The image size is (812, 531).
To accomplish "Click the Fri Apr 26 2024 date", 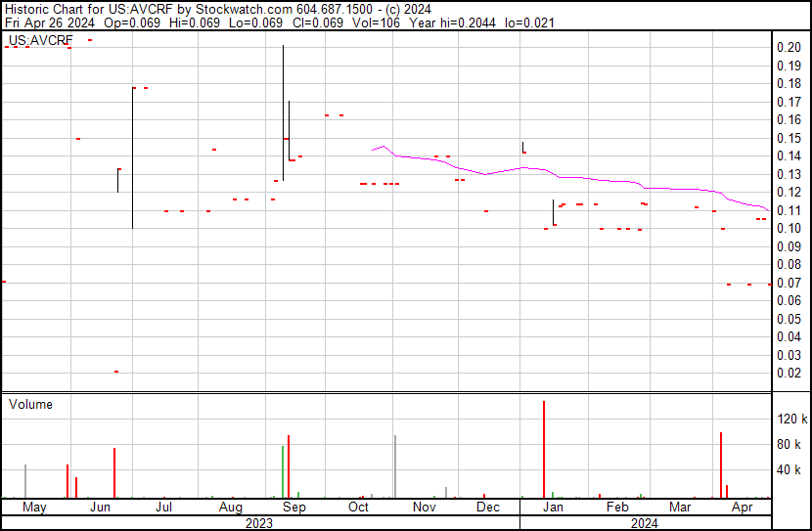I will click(x=50, y=23).
